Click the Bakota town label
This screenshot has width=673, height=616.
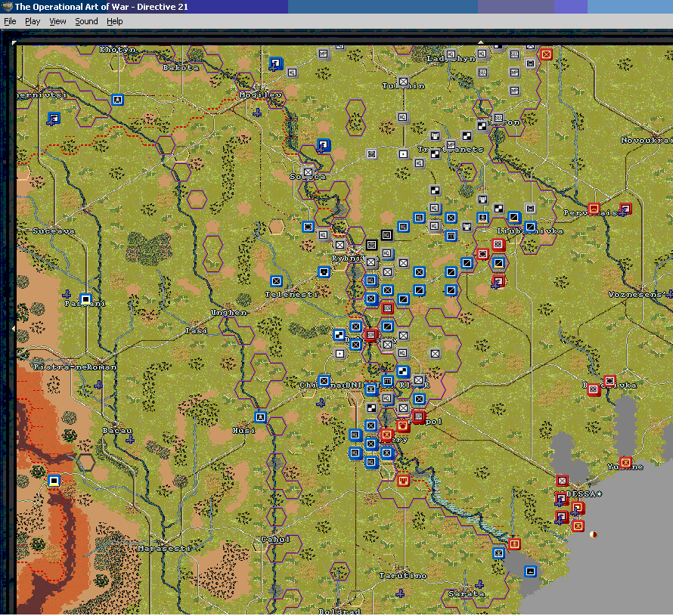click(181, 68)
